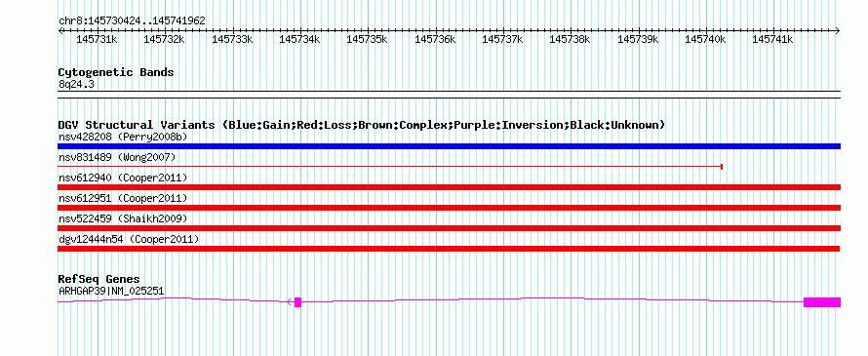Click the large magenta exon at right end

[822, 301]
